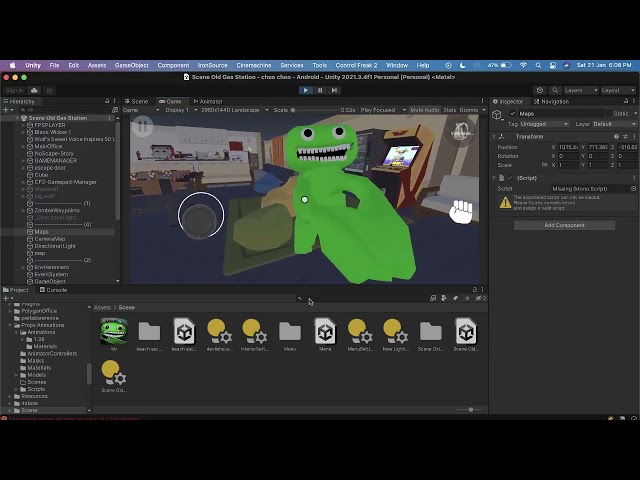The height and width of the screenshot is (480, 640).
Task: Open the Control Freak 2 menu
Action: 356,65
